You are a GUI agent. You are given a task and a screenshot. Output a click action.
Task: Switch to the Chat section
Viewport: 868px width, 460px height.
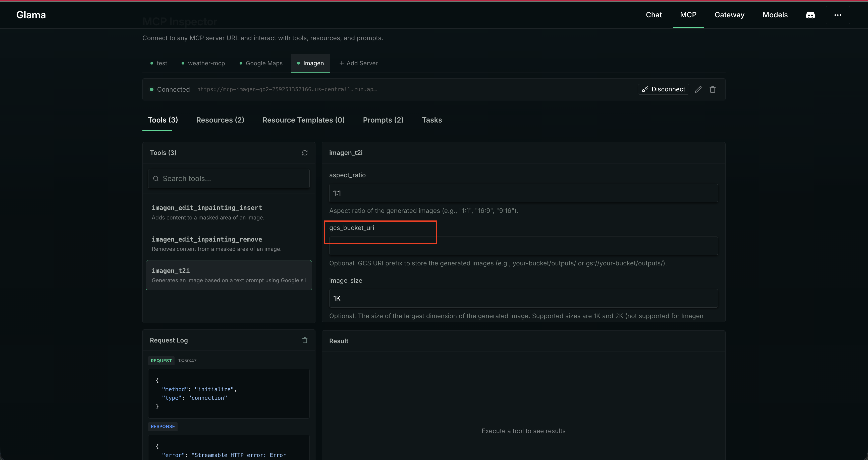653,15
